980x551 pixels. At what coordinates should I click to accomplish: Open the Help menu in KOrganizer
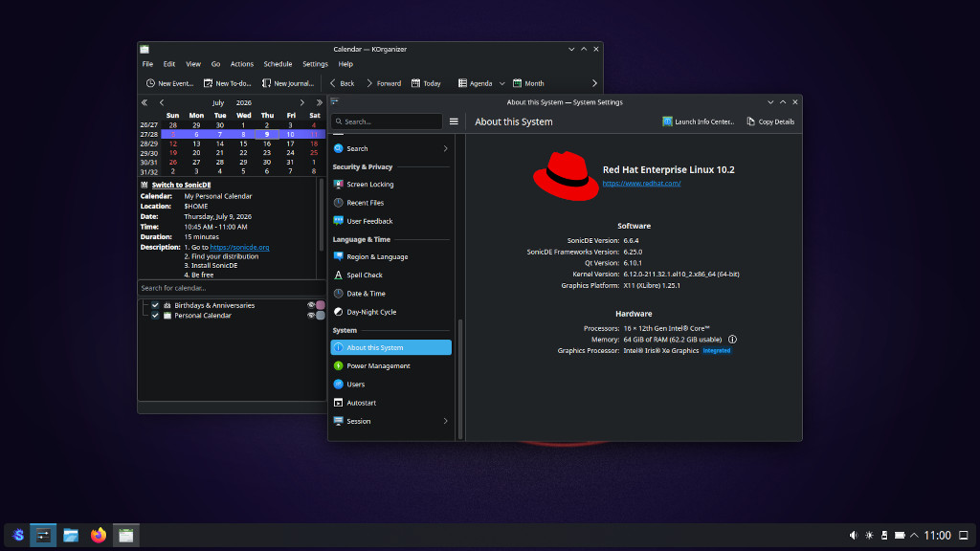tap(345, 64)
